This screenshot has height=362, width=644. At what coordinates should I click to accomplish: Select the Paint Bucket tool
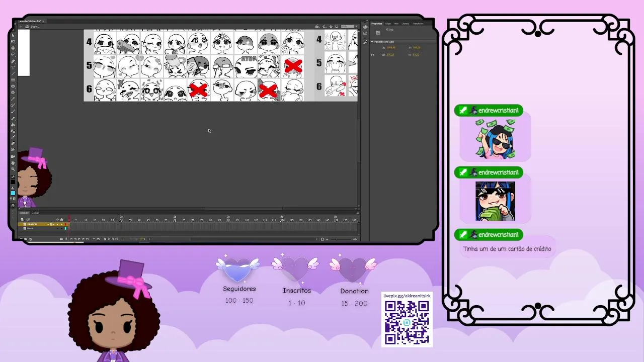(x=13, y=124)
